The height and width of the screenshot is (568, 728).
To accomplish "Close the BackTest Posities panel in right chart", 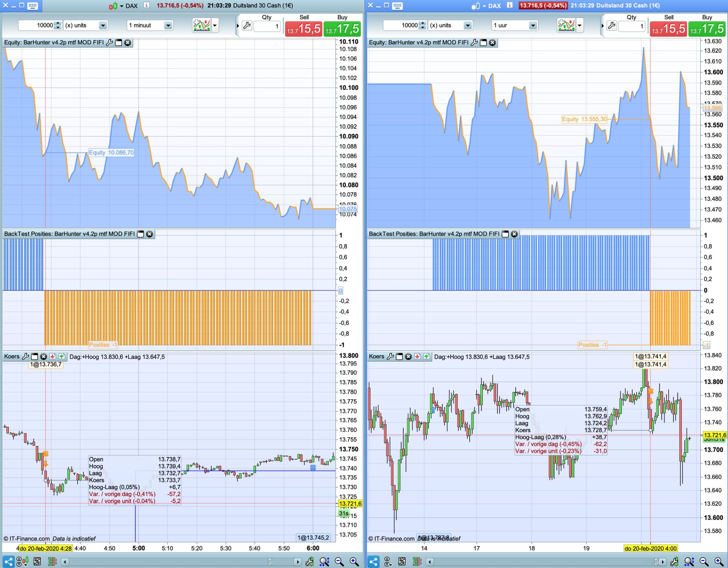I will point(514,234).
